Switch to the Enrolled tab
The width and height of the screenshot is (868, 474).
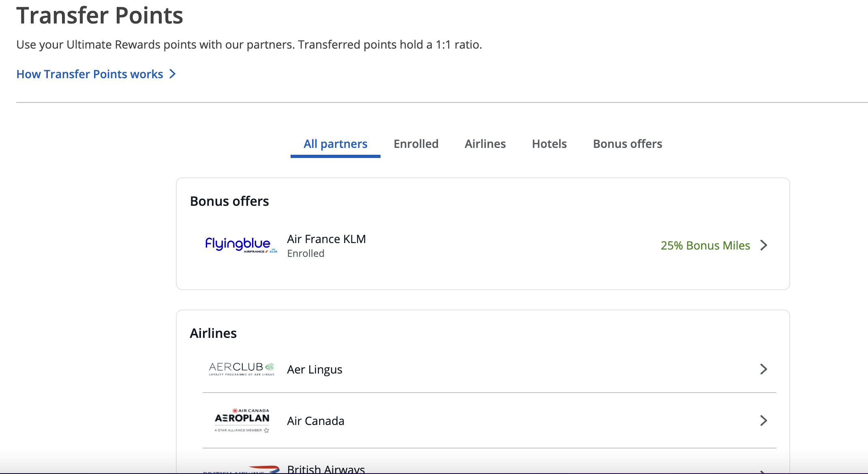[416, 144]
